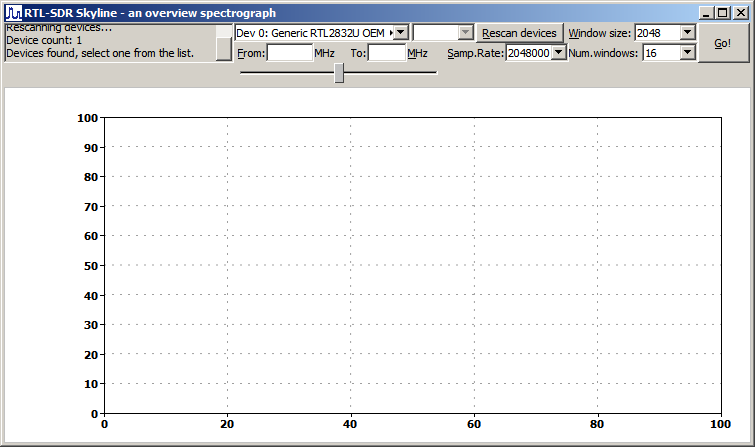Click the From frequency input field
The width and height of the screenshot is (755, 447).
click(x=290, y=53)
